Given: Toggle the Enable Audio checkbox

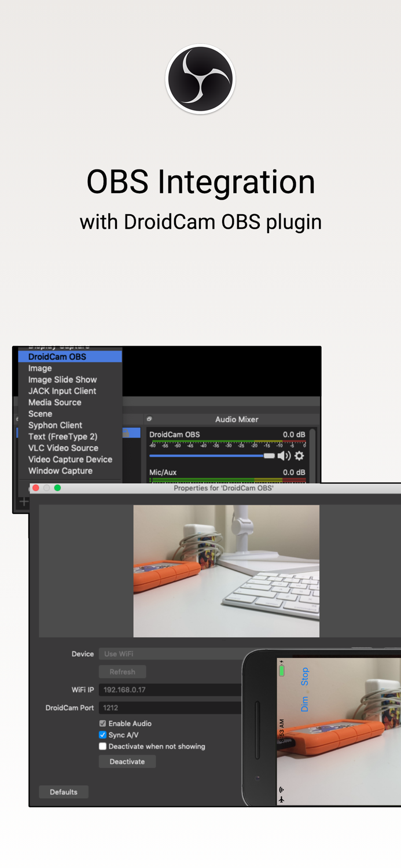Looking at the screenshot, I should coord(102,723).
